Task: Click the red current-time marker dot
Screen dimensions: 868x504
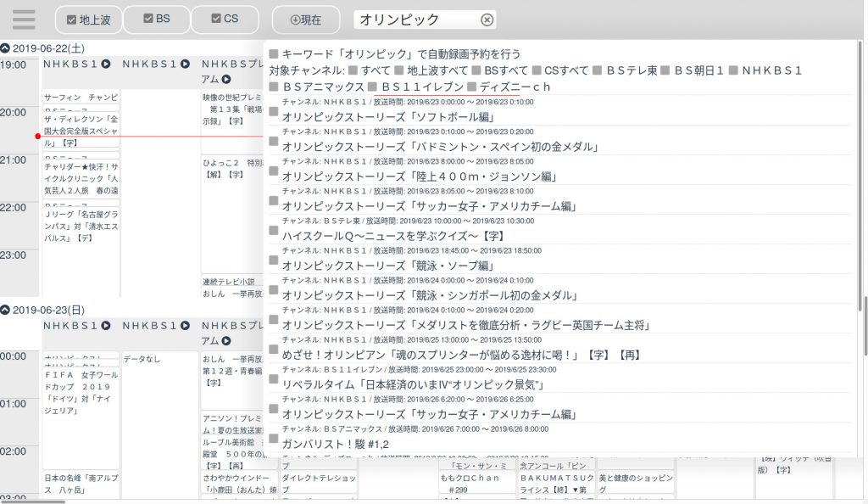Action: tap(37, 137)
